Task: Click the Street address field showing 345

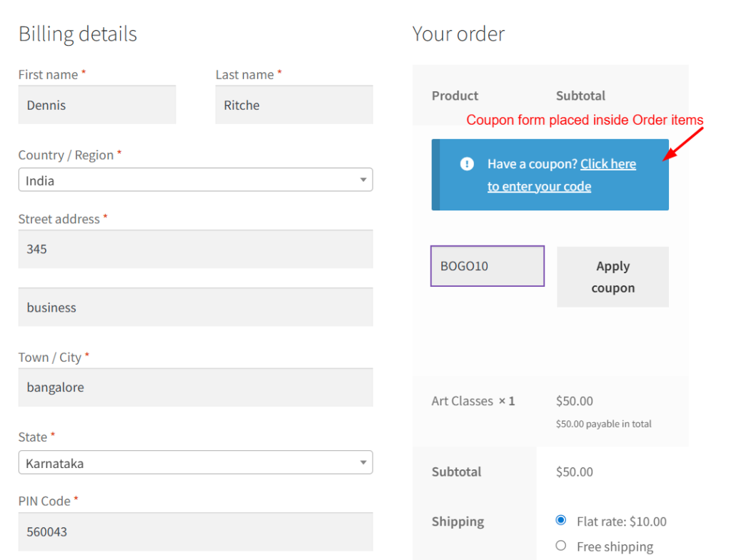Action: click(196, 249)
